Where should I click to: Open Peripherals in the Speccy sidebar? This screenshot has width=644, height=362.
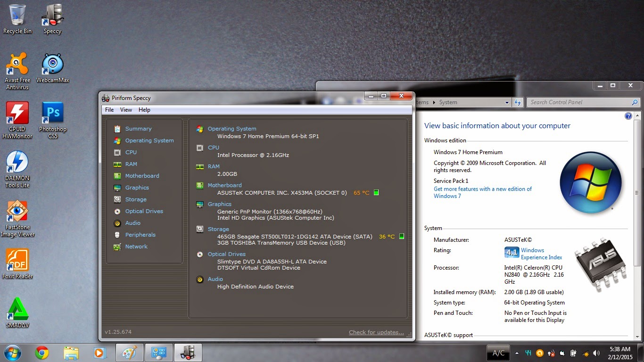click(140, 235)
